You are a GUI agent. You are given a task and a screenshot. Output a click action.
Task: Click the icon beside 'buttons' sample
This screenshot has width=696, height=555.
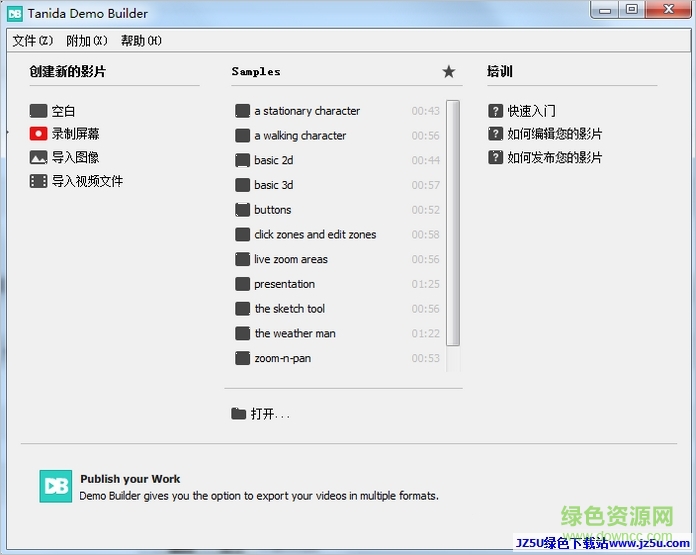[x=242, y=210]
